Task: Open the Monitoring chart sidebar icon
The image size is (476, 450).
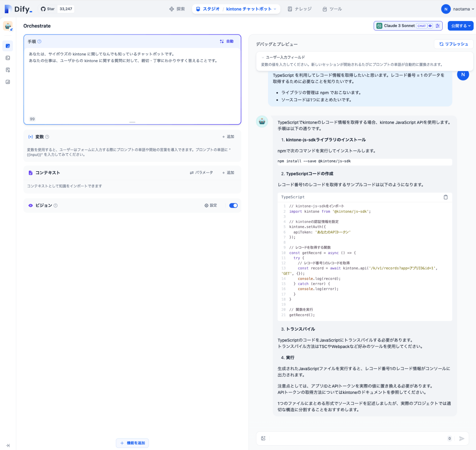Action: coord(8,82)
